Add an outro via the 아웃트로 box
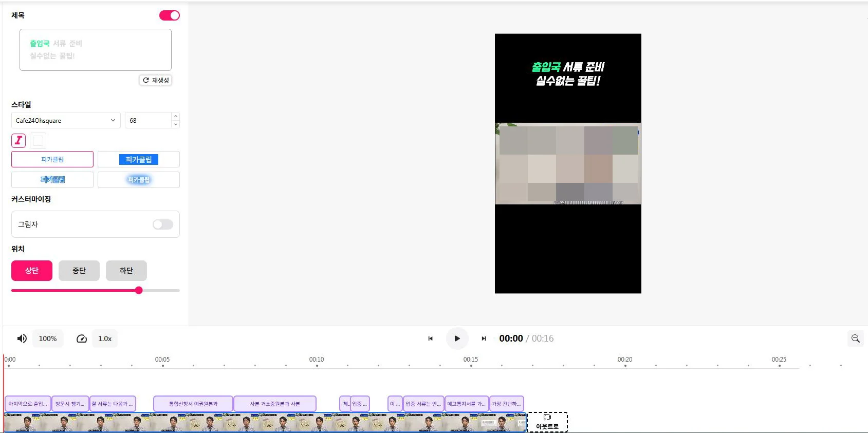Screen dimensions: 868x433 point(547,422)
